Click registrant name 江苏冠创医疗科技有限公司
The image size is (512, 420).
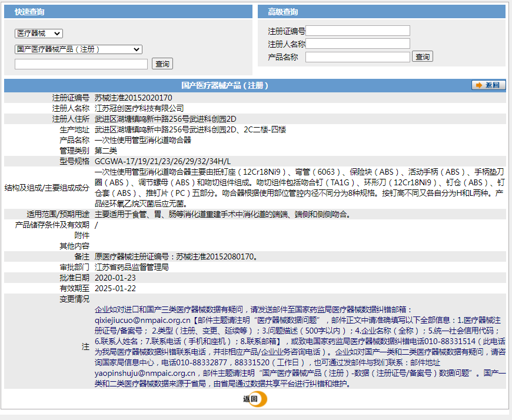139,108
